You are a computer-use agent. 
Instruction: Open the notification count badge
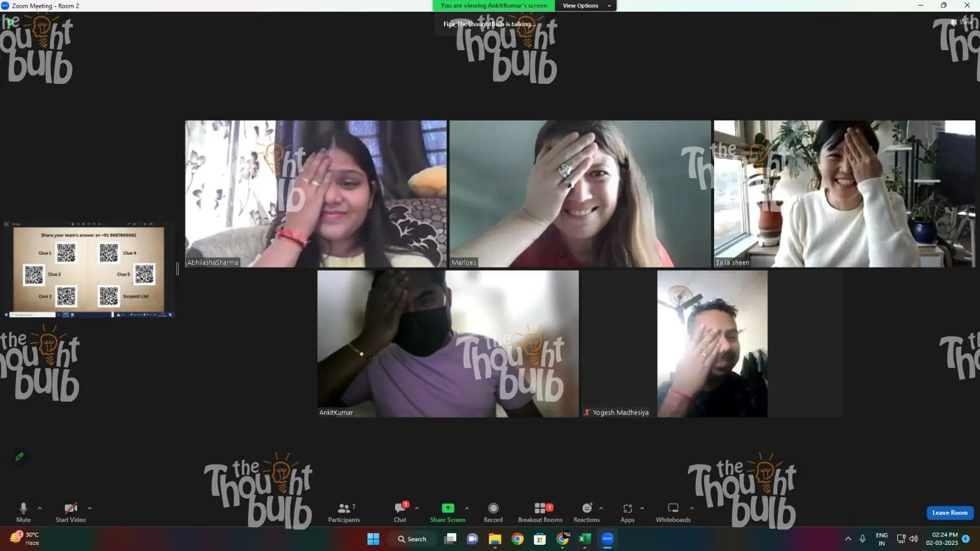[966, 539]
